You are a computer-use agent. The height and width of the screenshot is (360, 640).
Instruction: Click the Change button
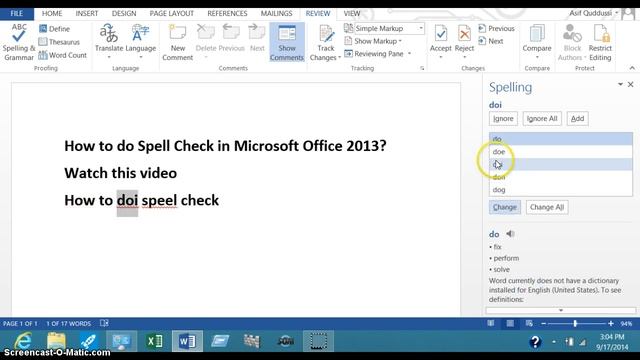tap(504, 207)
